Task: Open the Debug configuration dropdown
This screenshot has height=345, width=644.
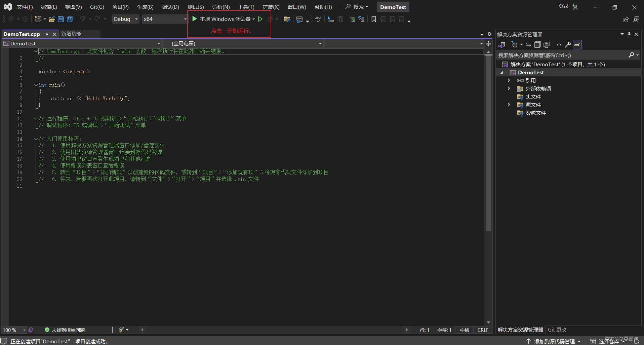Action: tap(125, 19)
